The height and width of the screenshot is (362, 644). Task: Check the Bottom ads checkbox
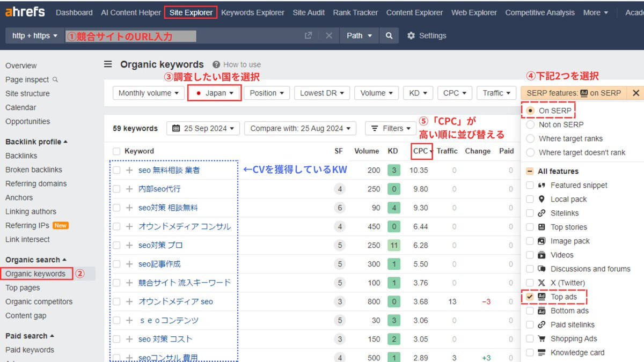pos(530,311)
